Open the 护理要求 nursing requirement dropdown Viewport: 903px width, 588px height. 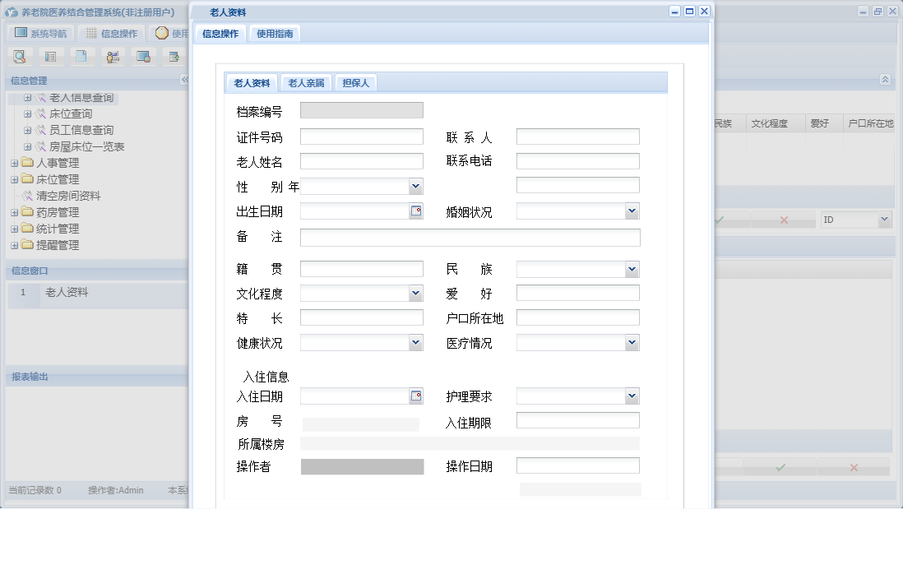pyautogui.click(x=632, y=396)
